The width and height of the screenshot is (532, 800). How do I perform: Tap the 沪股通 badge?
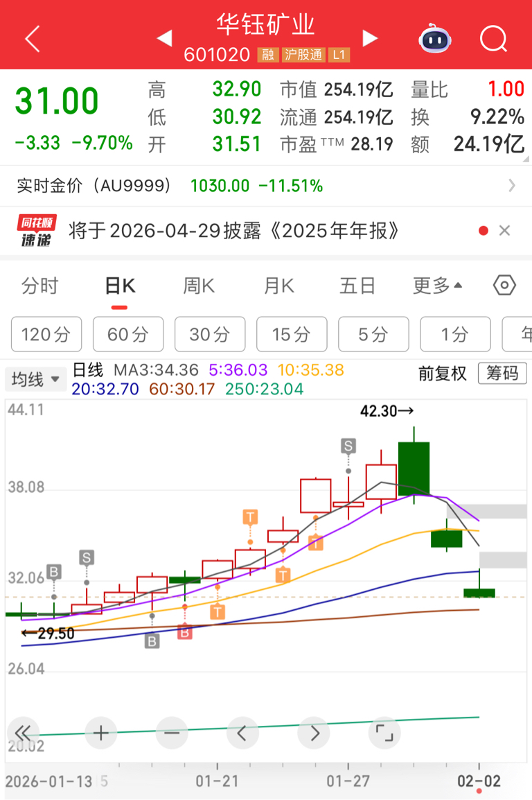point(303,55)
